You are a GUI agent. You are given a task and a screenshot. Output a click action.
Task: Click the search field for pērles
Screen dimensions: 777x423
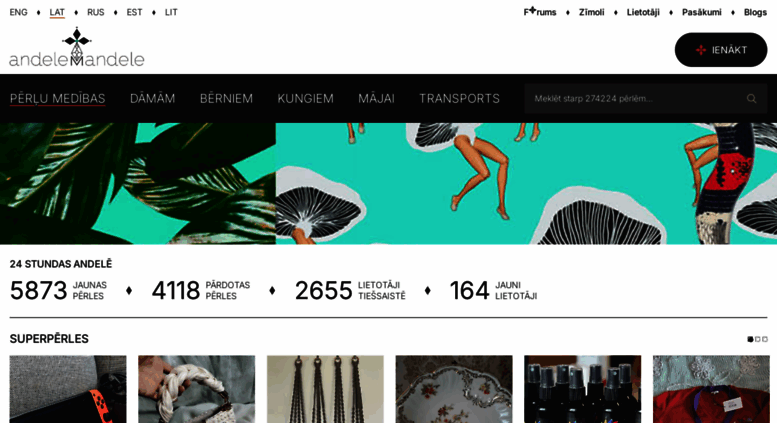pyautogui.click(x=637, y=99)
